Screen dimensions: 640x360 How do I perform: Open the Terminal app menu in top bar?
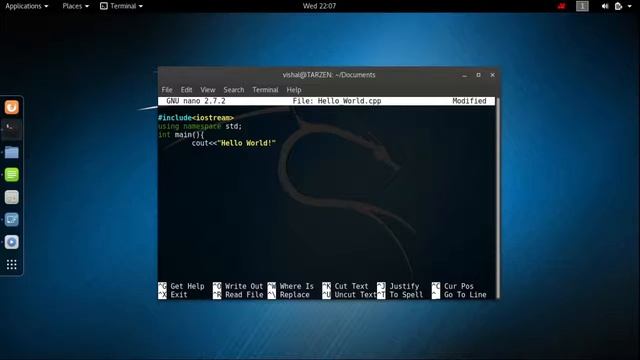121,6
